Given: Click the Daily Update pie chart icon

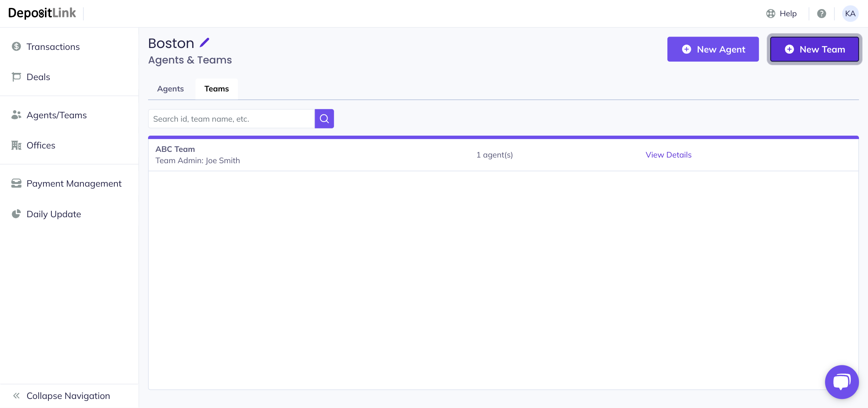Looking at the screenshot, I should [x=16, y=214].
